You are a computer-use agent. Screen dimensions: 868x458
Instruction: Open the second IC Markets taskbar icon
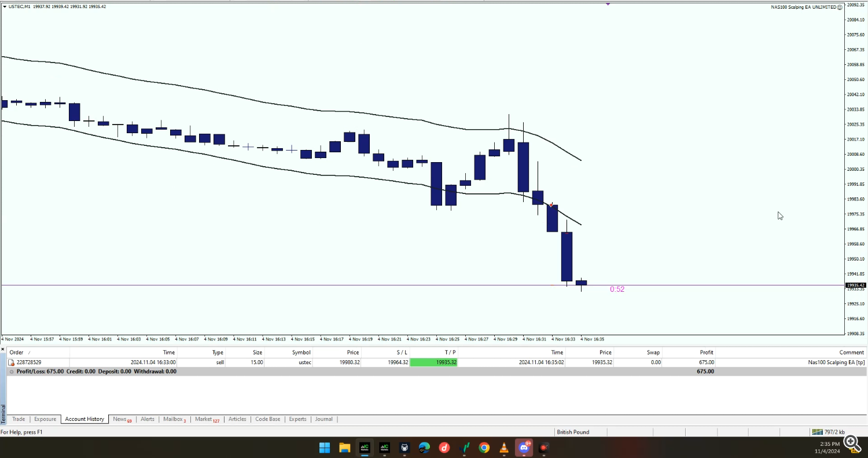click(385, 448)
